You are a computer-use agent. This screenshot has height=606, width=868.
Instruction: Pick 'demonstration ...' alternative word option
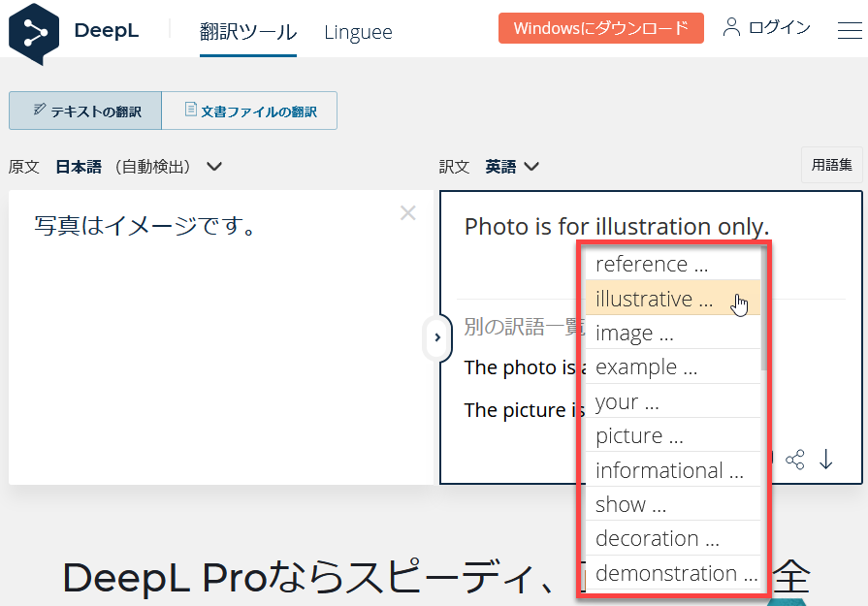(x=676, y=573)
